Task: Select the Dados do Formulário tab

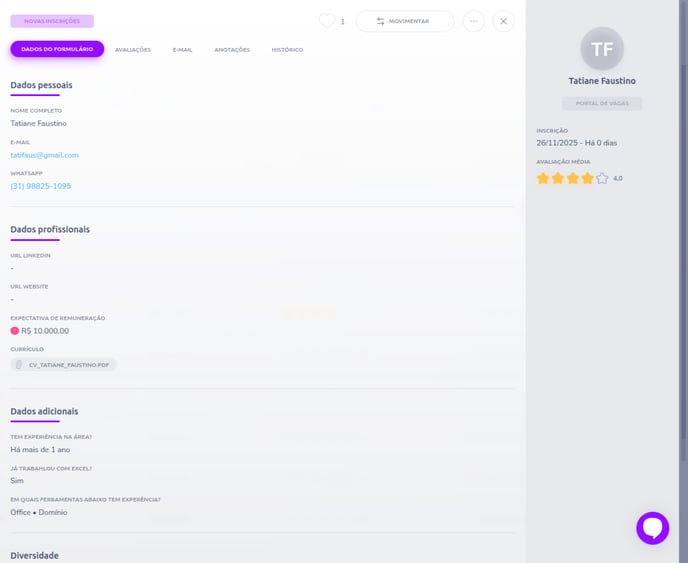Action: 57,49
